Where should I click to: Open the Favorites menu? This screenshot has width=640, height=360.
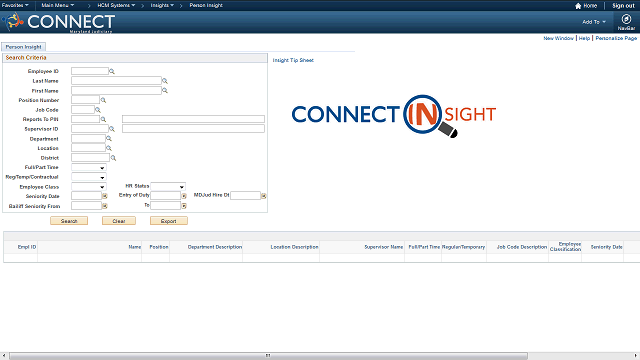[x=15, y=5]
